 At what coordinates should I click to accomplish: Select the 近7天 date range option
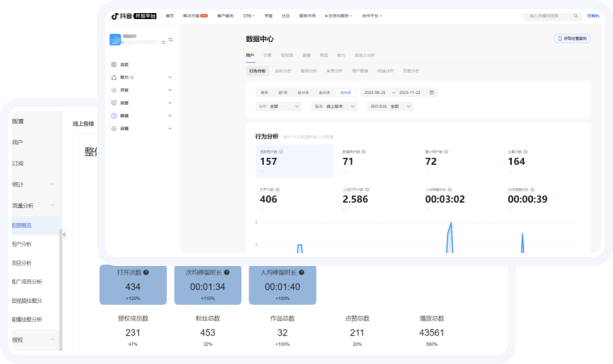coord(283,93)
